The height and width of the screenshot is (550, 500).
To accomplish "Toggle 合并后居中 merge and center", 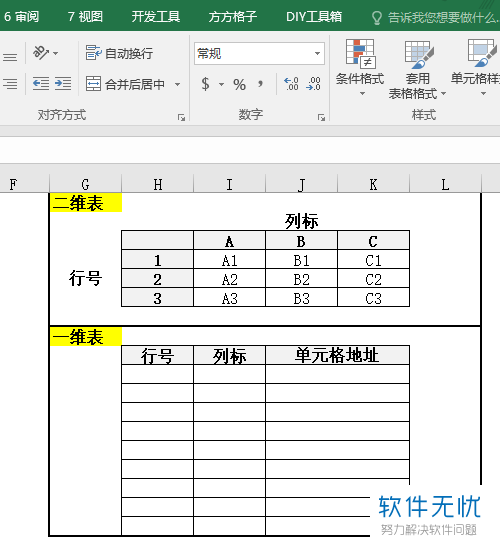I will 125,84.
